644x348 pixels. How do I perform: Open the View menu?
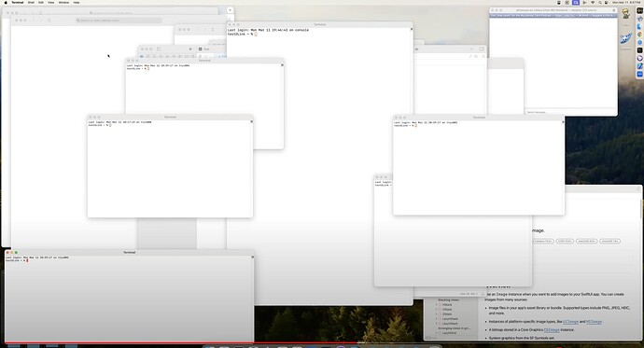tap(51, 3)
